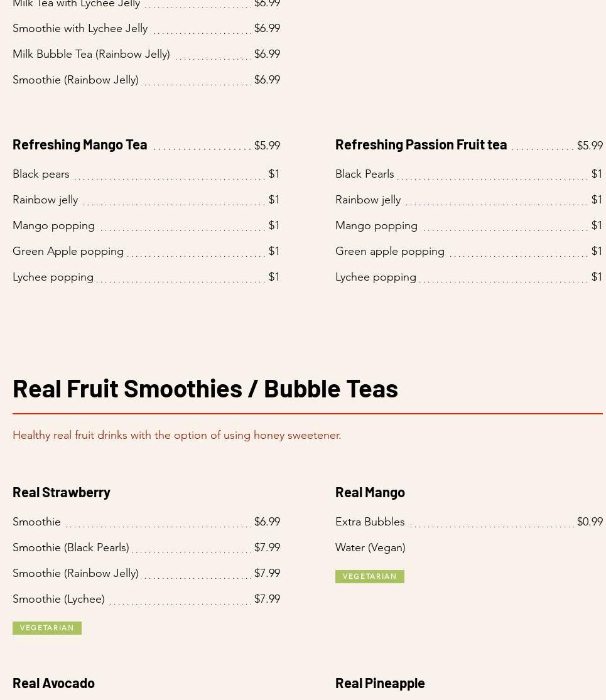The height and width of the screenshot is (700, 606).
Task: Click the honey sweetener description text
Action: (x=177, y=435)
